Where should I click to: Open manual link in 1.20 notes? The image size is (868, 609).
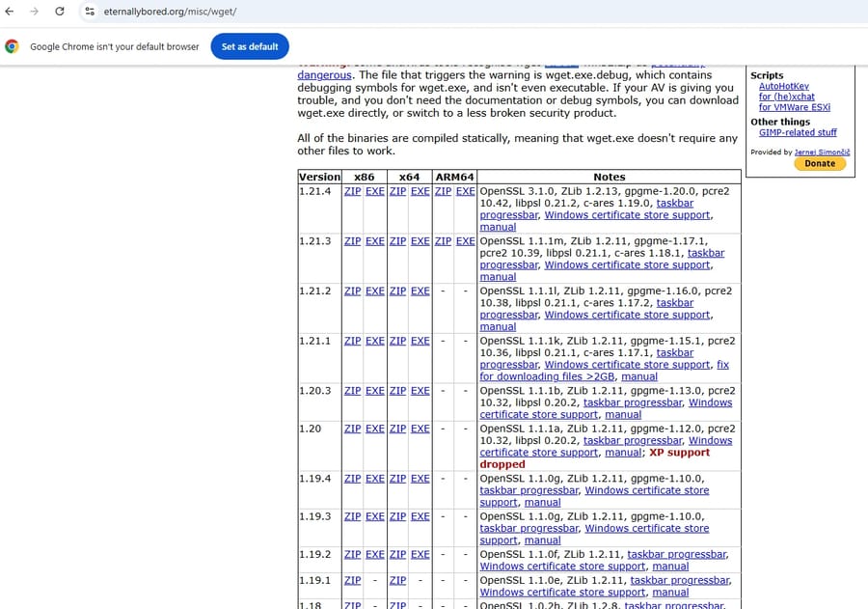coord(623,453)
